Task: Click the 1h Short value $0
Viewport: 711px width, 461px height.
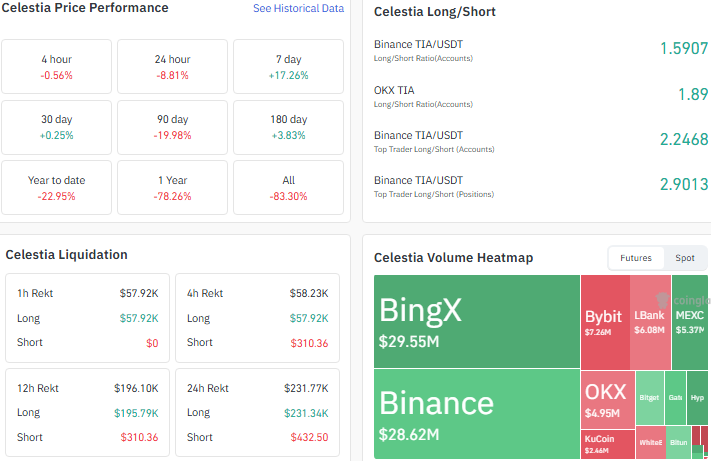Action: [x=152, y=343]
